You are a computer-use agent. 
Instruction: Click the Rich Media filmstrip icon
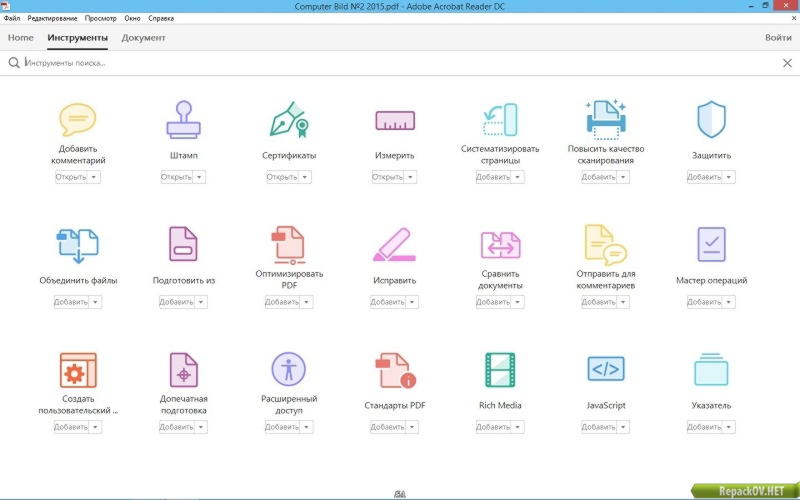pos(500,370)
